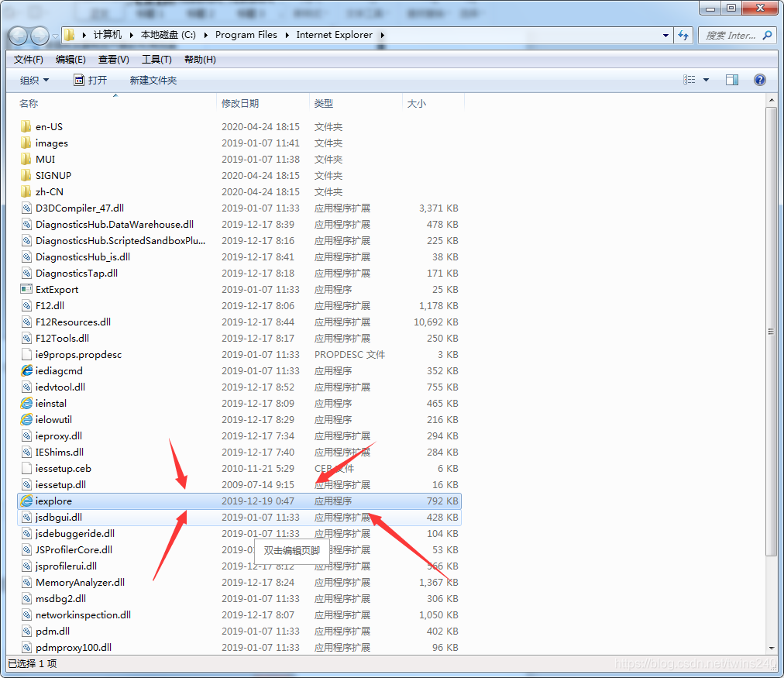Open the 帮助(H) menu
Viewport: 784px width, 678px height.
[200, 60]
